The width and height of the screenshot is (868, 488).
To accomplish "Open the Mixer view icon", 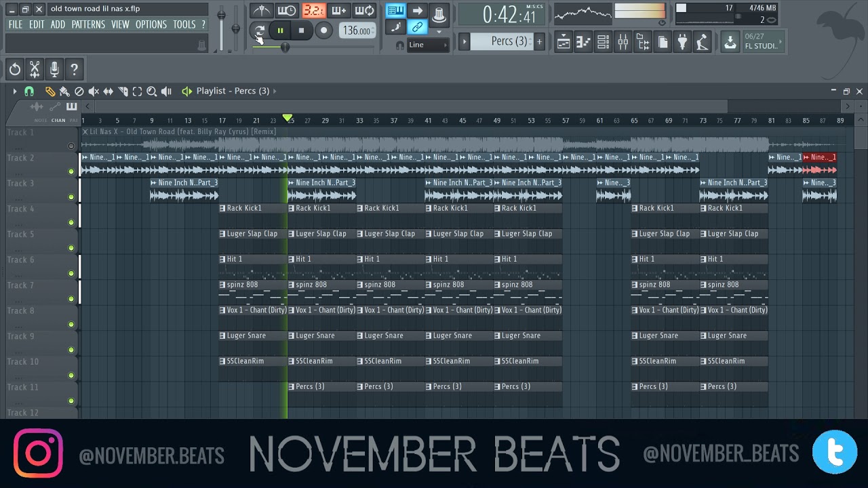I will 623,42.
